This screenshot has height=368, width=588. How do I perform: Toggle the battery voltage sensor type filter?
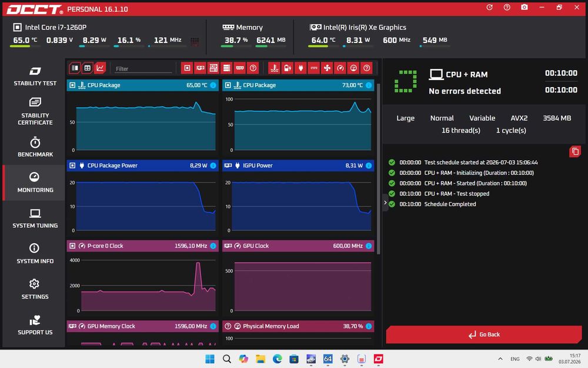(x=288, y=68)
